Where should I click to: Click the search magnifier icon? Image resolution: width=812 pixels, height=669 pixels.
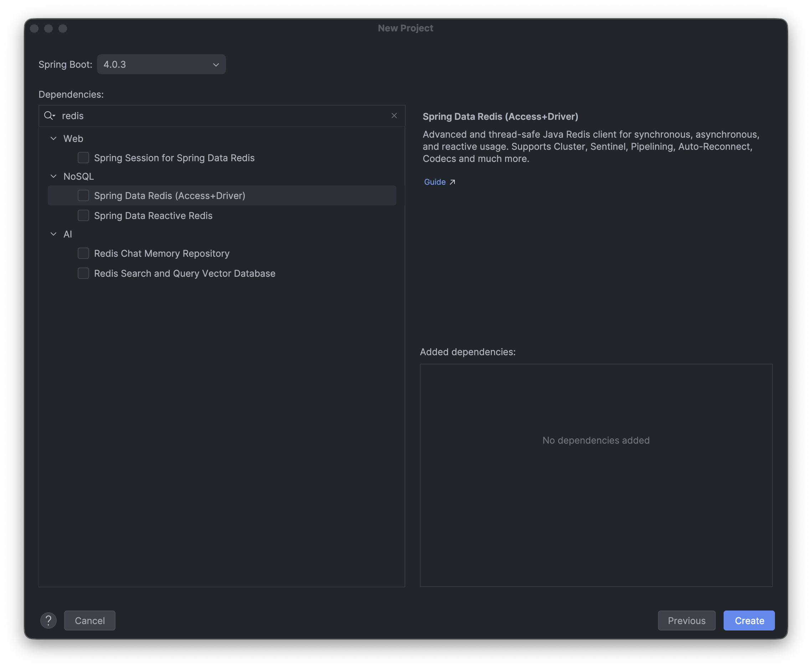(49, 116)
